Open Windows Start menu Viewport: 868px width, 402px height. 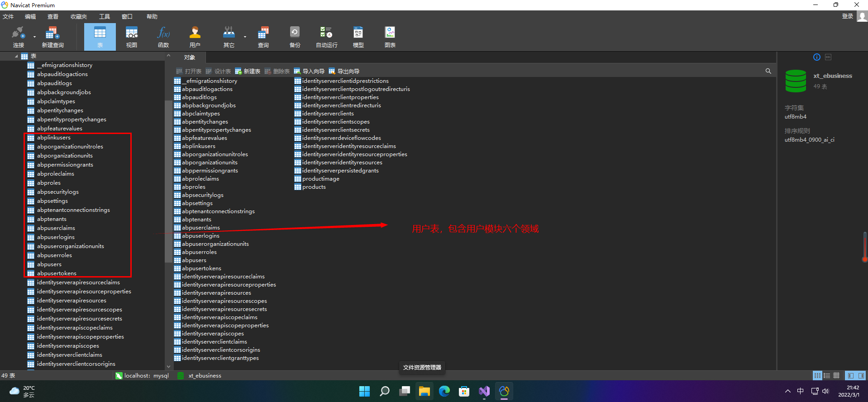tap(364, 391)
